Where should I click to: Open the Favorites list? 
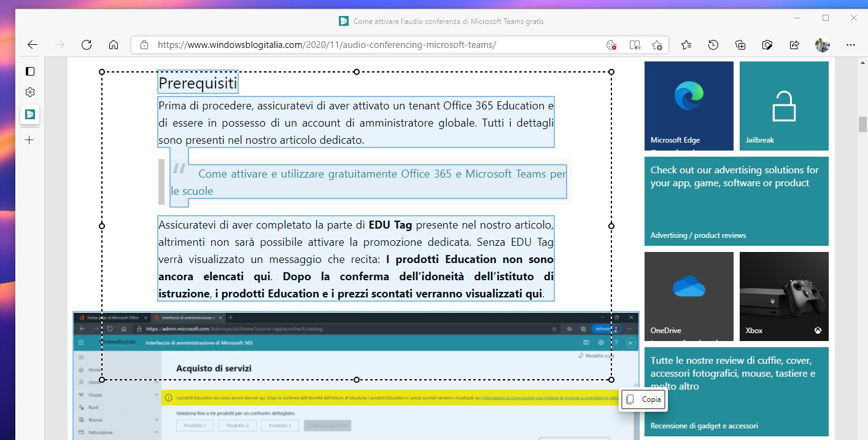tap(686, 45)
